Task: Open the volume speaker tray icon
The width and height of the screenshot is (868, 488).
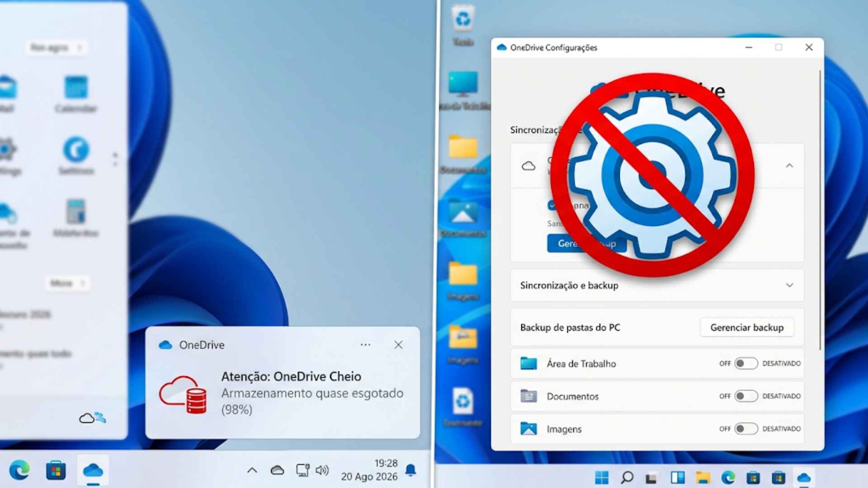Action: tap(322, 470)
